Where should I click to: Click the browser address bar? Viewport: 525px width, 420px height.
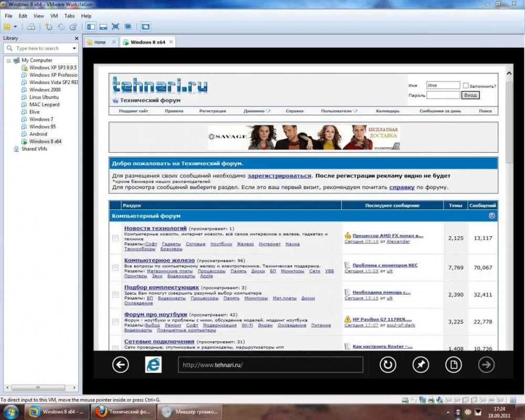[270, 365]
